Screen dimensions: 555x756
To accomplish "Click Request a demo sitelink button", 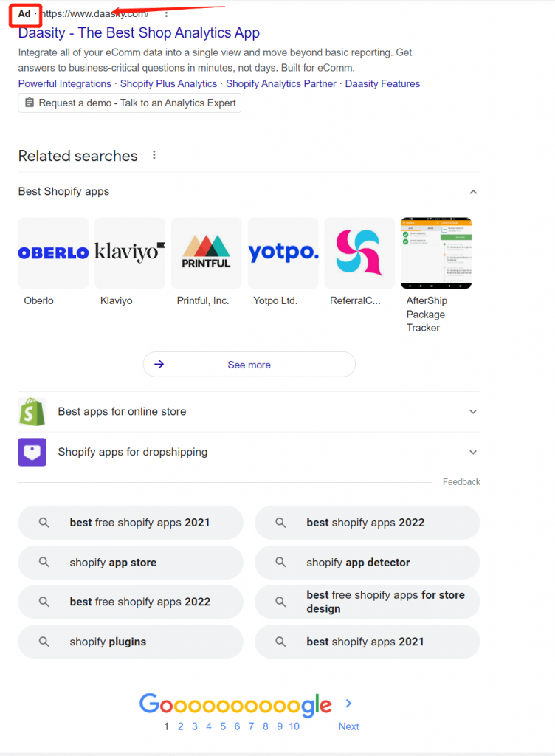I will click(x=130, y=103).
